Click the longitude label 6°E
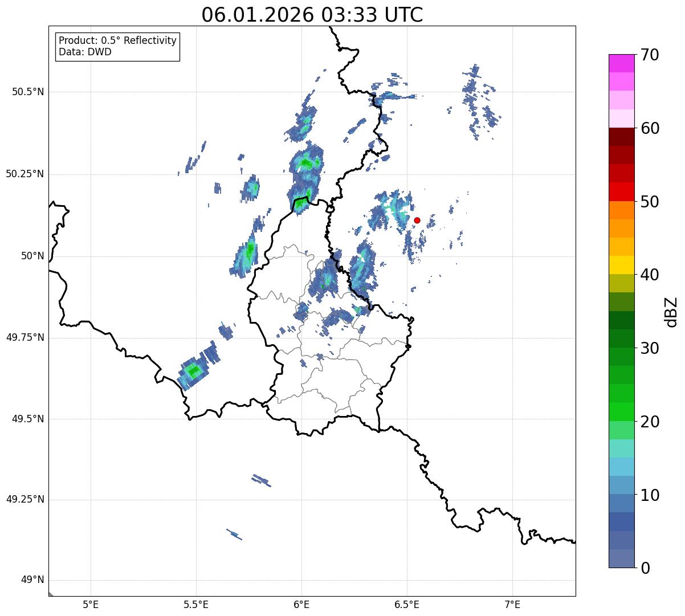The width and height of the screenshot is (685, 616). click(x=301, y=604)
